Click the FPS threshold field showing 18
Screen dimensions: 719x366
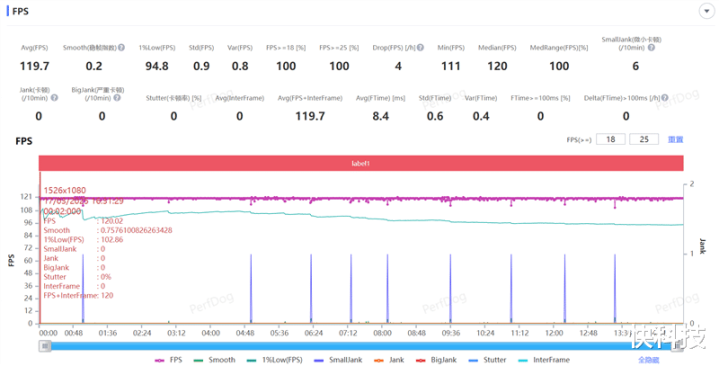610,139
